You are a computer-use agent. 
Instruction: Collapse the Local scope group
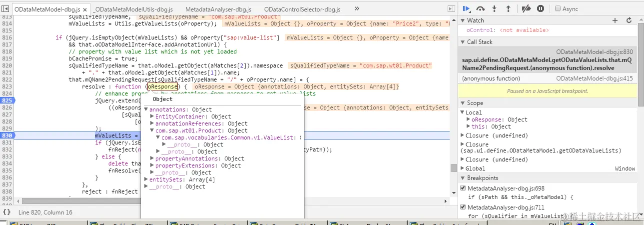463,112
